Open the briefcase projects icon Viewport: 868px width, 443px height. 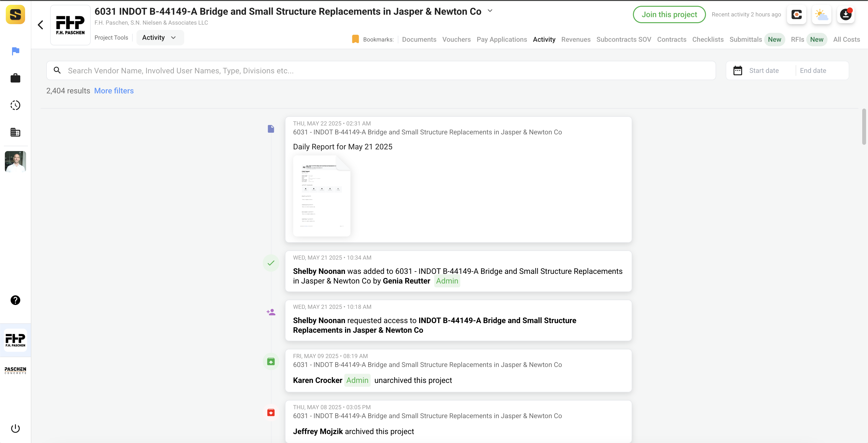pyautogui.click(x=15, y=78)
